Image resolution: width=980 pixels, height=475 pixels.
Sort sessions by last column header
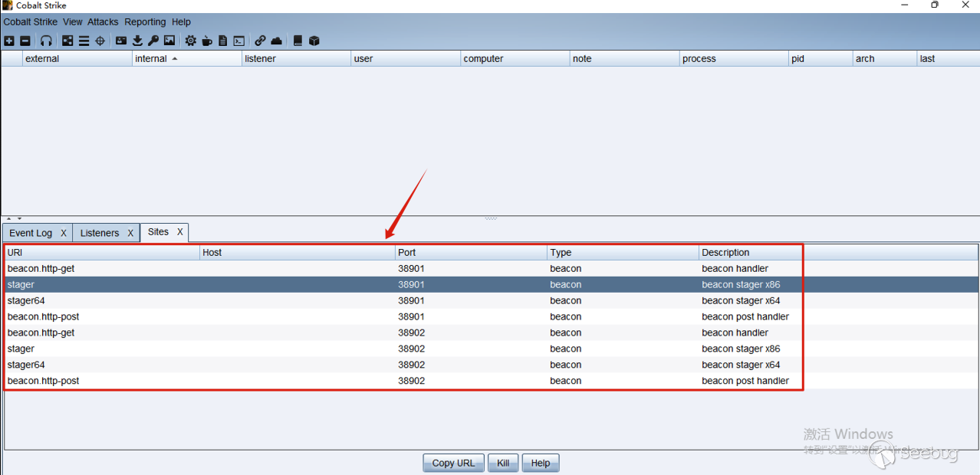pos(949,58)
